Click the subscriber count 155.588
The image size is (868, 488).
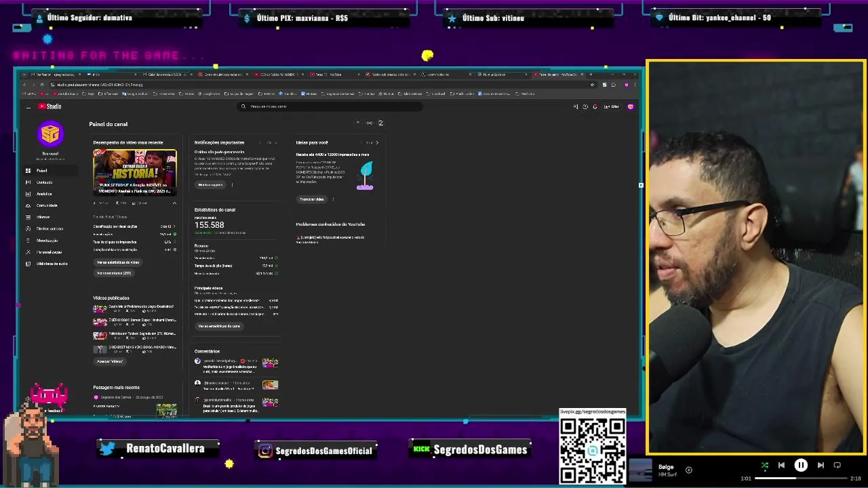(209, 225)
